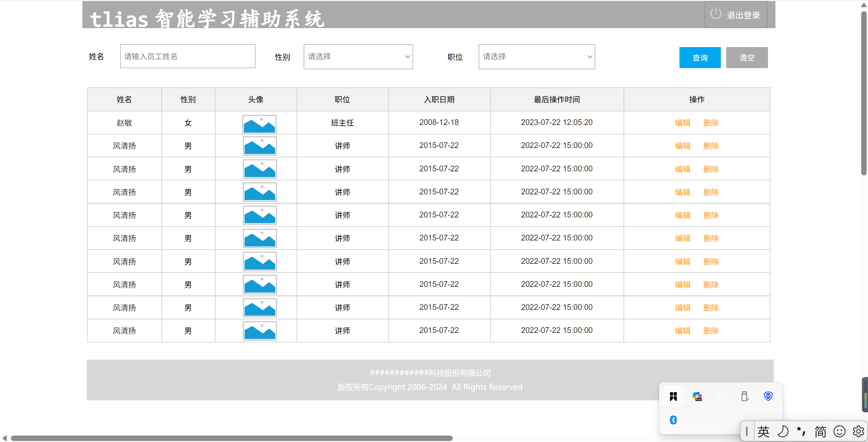Open the Microsoft 365 Copilot tray icon
868x442 pixels.
[x=697, y=396]
